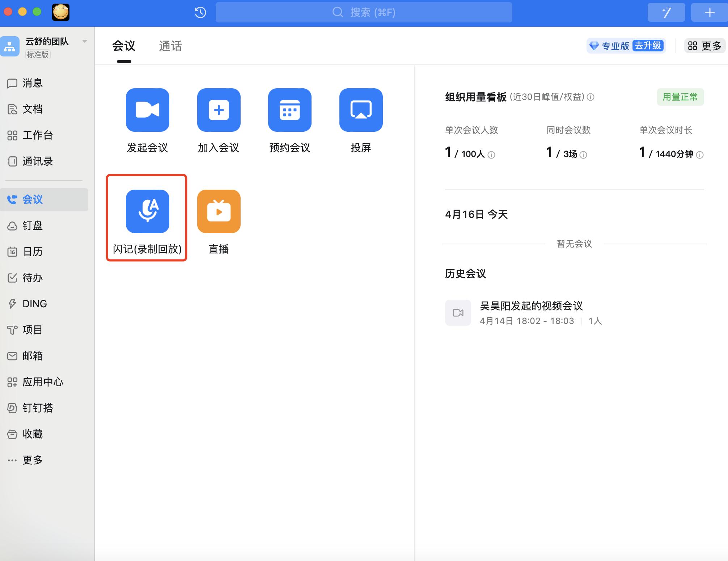Click the 云舒的团队 organization icon
This screenshot has height=561, width=728.
[10, 46]
